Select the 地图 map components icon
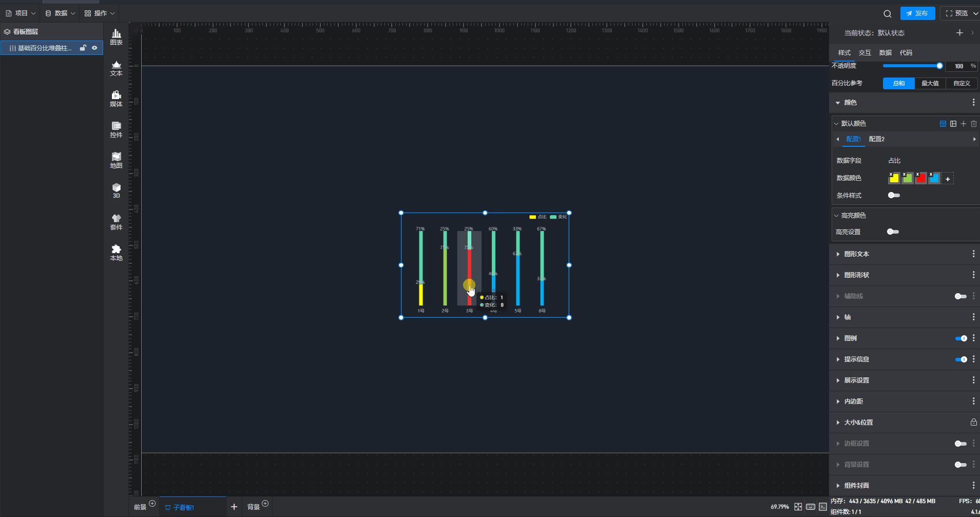Screen dimensions: 980x517 (x=116, y=160)
